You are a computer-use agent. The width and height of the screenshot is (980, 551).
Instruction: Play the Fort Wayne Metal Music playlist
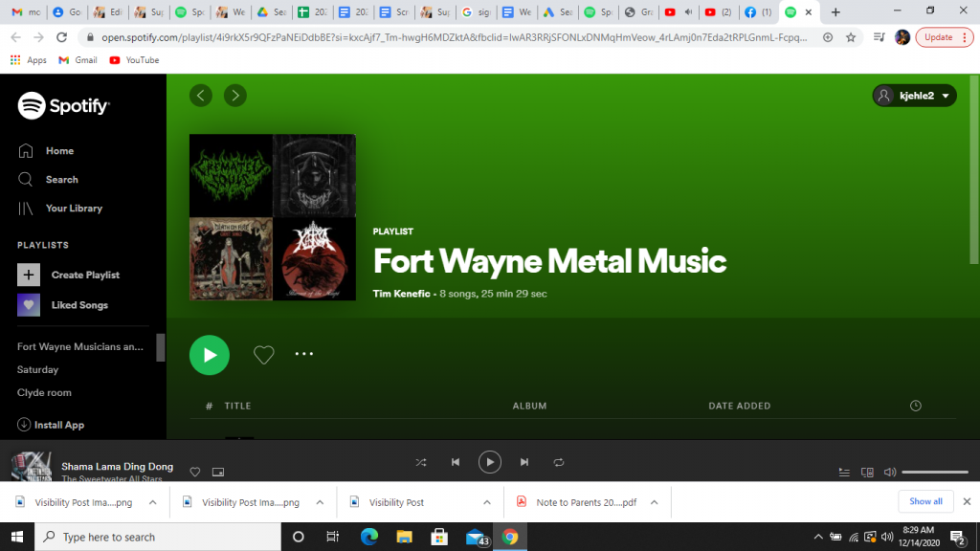point(210,355)
